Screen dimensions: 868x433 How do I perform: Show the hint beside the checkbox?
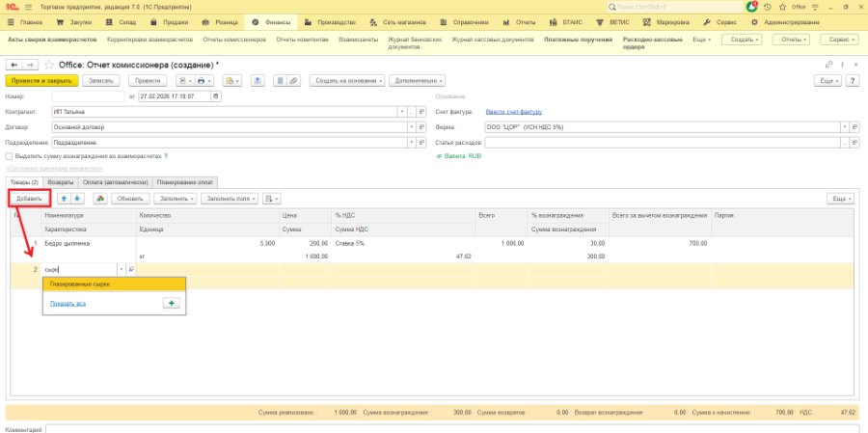point(166,156)
